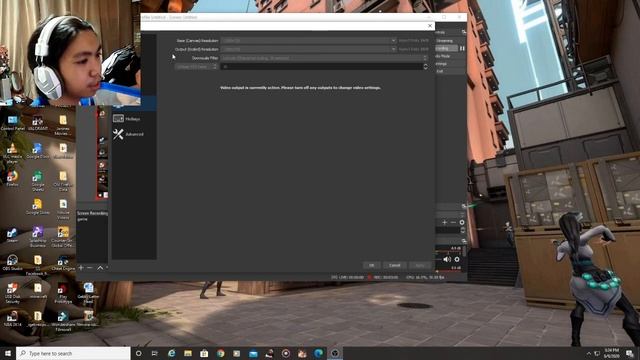Open Control Panel desktop icon
The image size is (640, 360).
click(x=12, y=122)
